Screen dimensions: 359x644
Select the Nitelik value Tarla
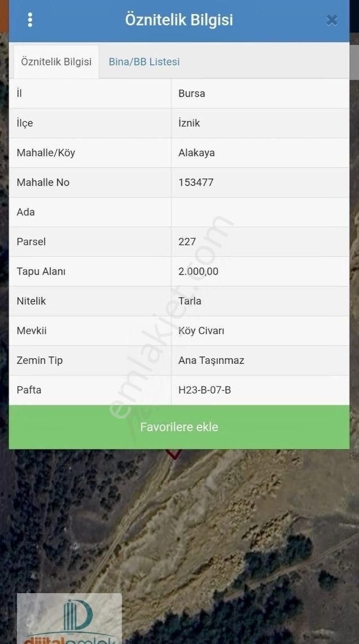[190, 301]
